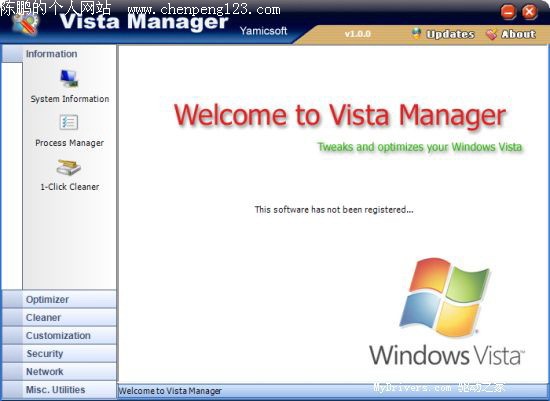Image resolution: width=550 pixels, height=401 pixels.
Task: Click the 1-Click Cleaner label
Action: [69, 187]
